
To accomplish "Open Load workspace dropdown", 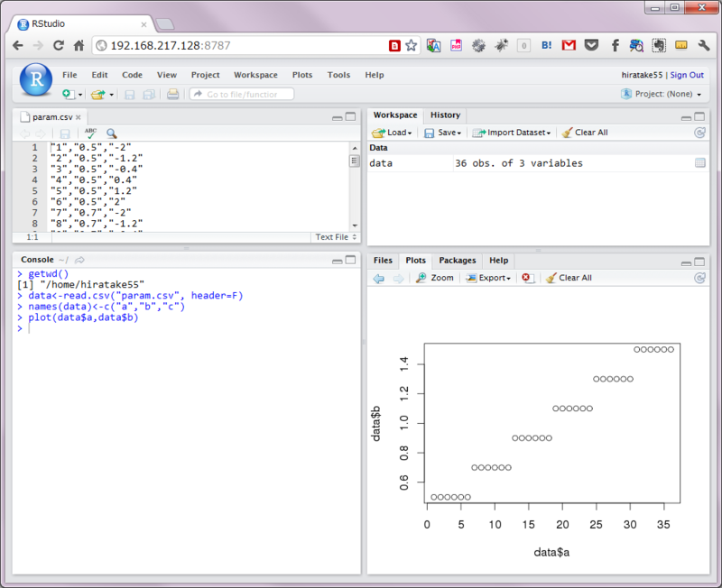I will point(392,133).
